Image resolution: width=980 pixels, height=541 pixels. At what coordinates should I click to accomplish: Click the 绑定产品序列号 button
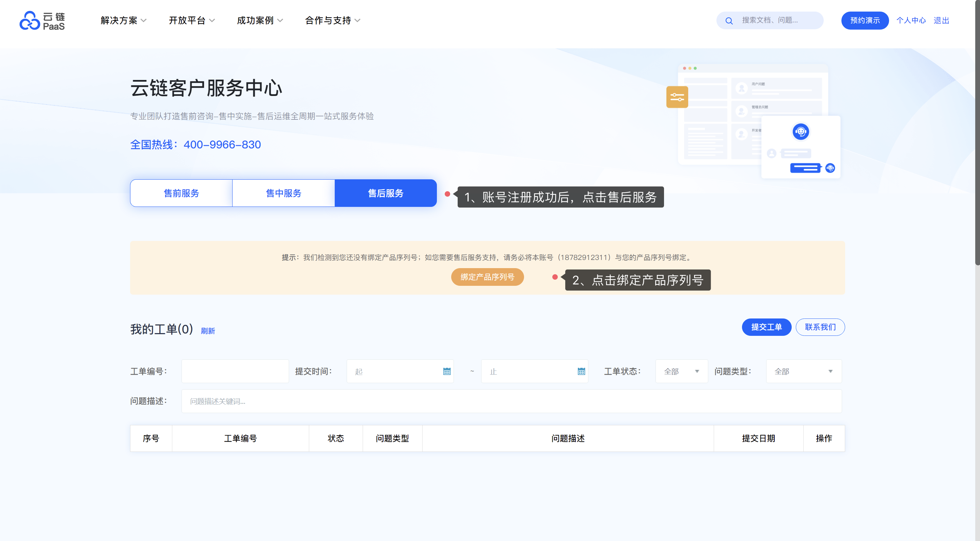[487, 277]
